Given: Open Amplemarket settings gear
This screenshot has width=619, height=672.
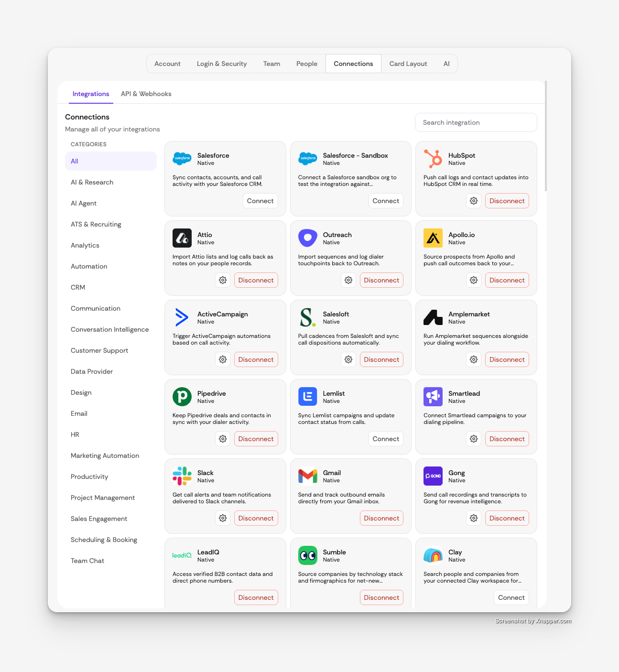Looking at the screenshot, I should tap(474, 359).
